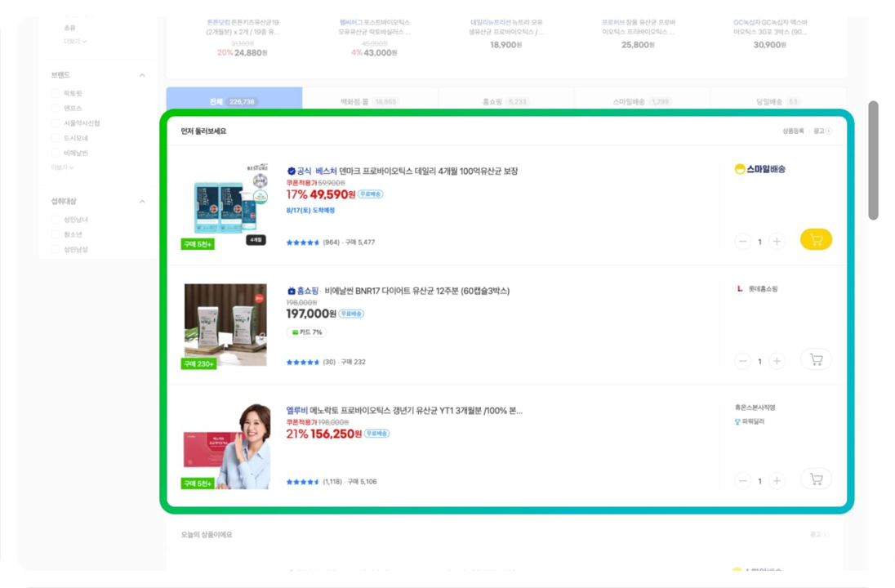Check the 비에날씬 brand filter

(x=56, y=153)
